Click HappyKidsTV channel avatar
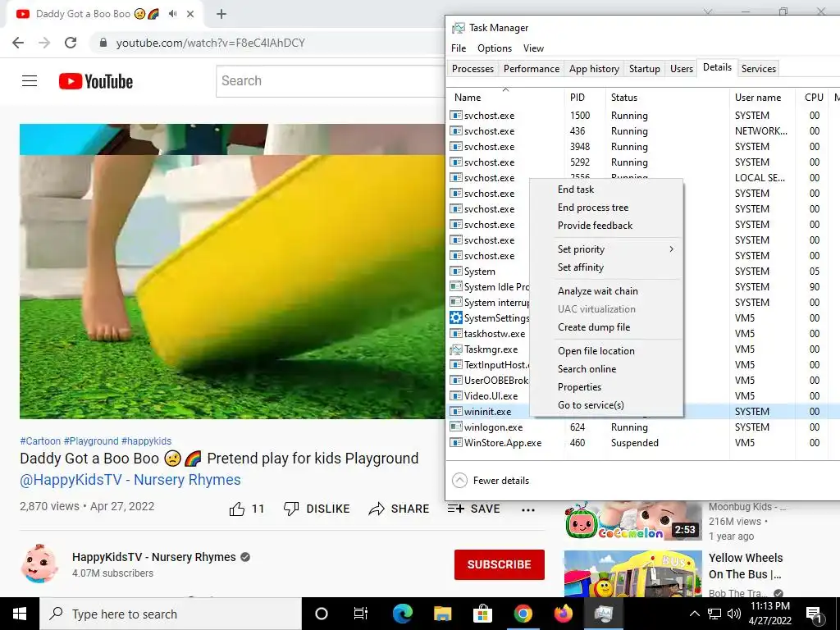This screenshot has width=840, height=630. click(x=39, y=564)
